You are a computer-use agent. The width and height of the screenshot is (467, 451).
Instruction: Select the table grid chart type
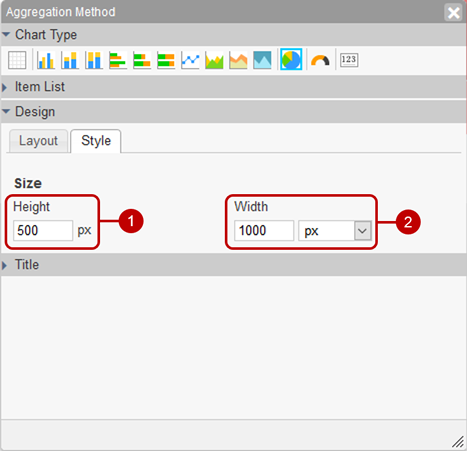click(x=17, y=60)
